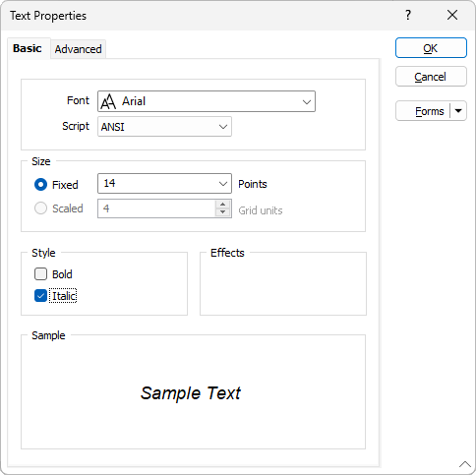Expand the Font dropdown showing Arial
This screenshot has width=476, height=475.
(207, 101)
